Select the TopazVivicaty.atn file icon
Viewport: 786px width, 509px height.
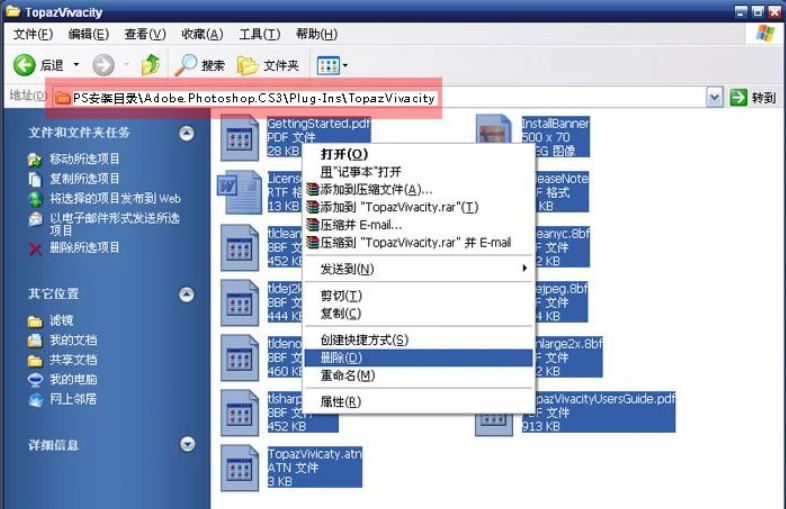click(x=240, y=468)
